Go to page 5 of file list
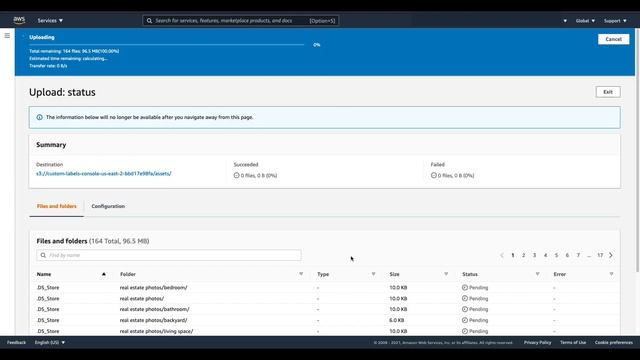This screenshot has height=360, width=640. coord(556,255)
